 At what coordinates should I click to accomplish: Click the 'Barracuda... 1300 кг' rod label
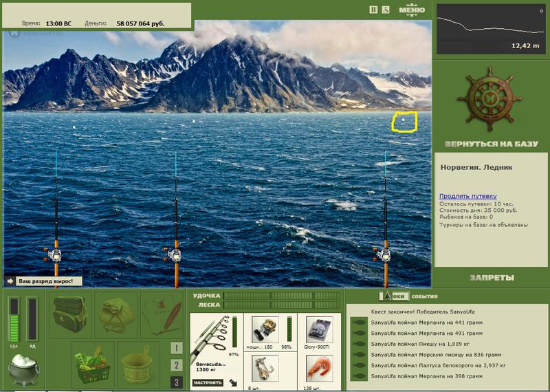pyautogui.click(x=210, y=367)
